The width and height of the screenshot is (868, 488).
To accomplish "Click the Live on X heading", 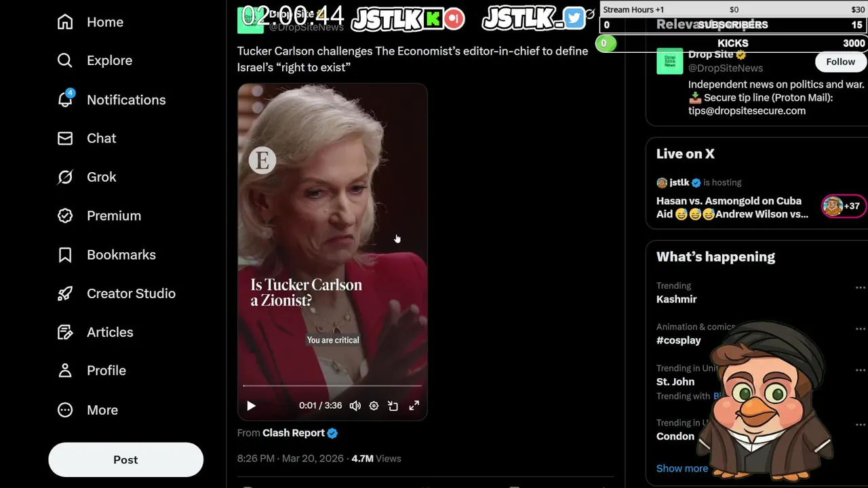I will (x=686, y=154).
